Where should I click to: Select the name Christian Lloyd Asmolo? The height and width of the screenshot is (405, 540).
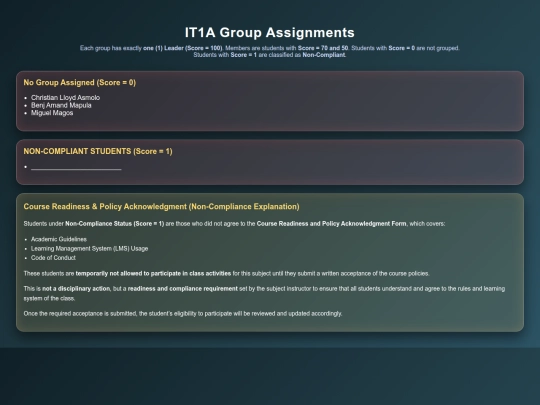point(65,98)
